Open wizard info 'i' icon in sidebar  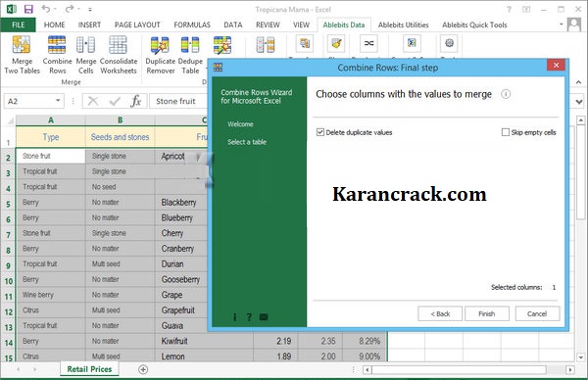click(235, 317)
